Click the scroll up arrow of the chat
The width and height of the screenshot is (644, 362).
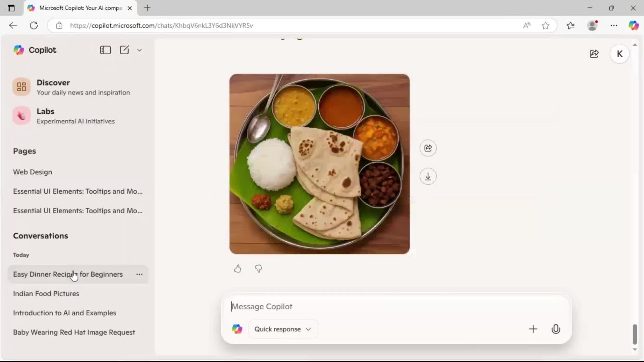(x=635, y=45)
